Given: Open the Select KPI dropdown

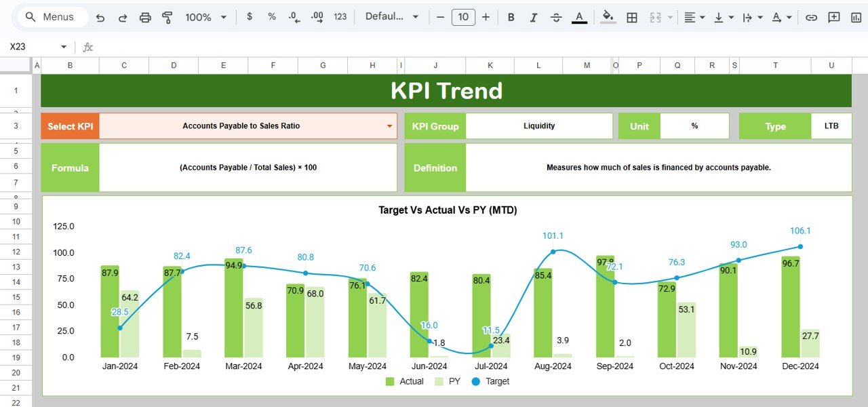Looking at the screenshot, I should (x=389, y=125).
